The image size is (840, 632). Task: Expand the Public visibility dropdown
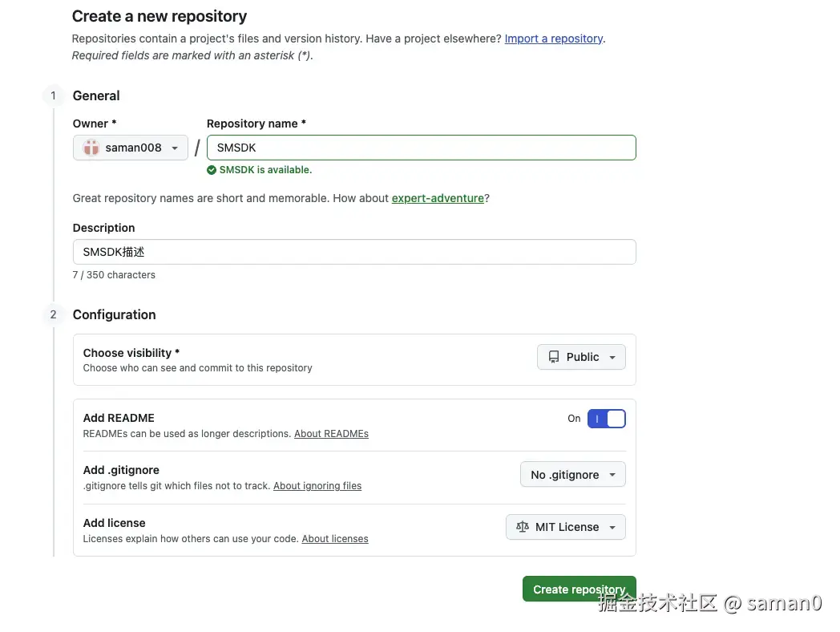581,357
